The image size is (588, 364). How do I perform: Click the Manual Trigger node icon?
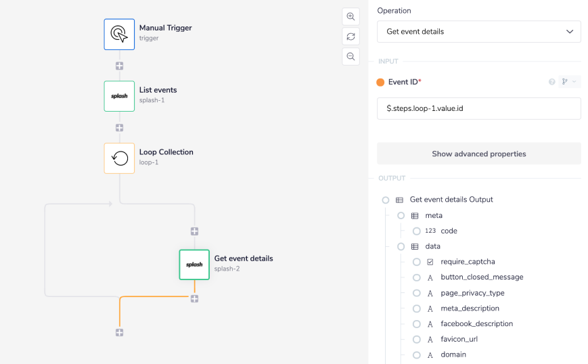(x=119, y=34)
